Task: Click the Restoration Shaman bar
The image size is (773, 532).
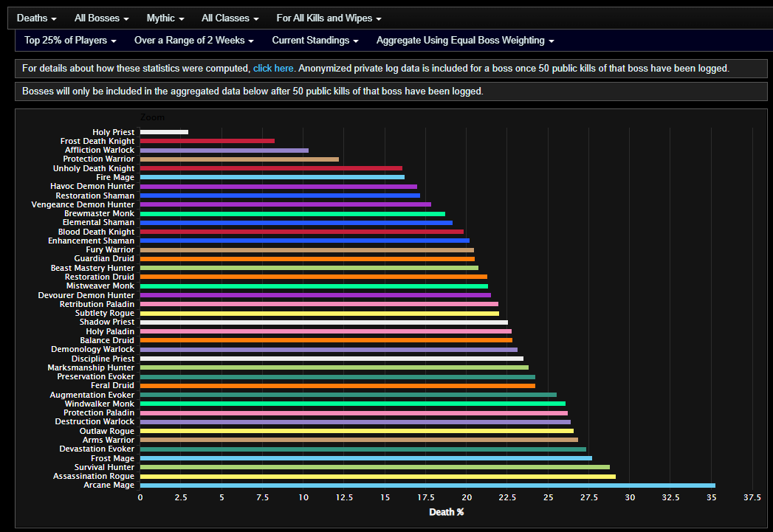Action: click(280, 196)
